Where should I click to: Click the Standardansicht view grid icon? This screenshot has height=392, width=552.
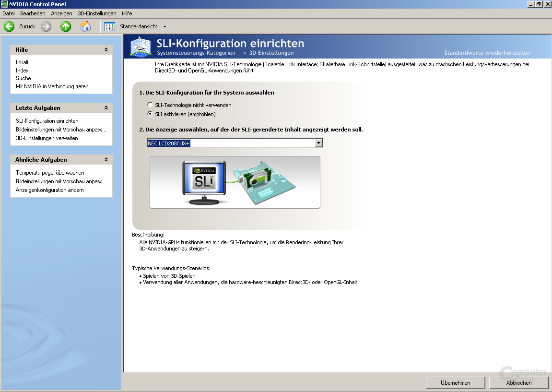coord(109,26)
